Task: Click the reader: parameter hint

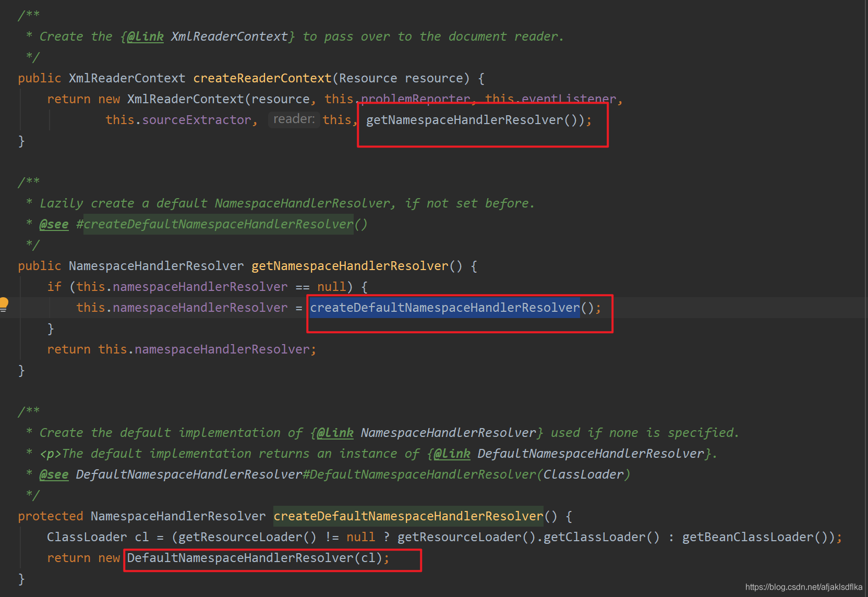Action: click(x=294, y=119)
